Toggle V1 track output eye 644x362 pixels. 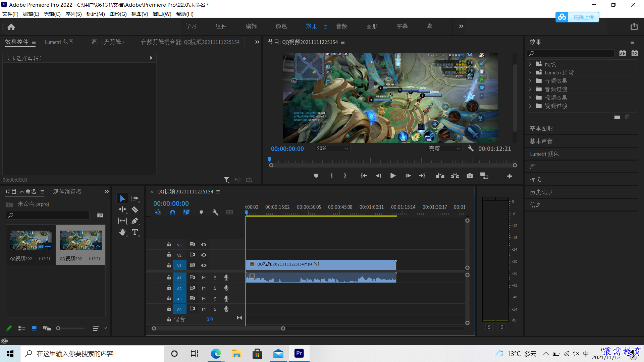point(204,265)
